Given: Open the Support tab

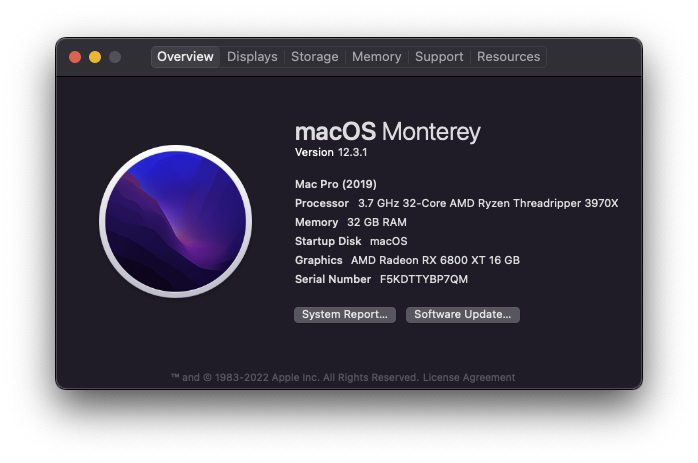Looking at the screenshot, I should (439, 57).
